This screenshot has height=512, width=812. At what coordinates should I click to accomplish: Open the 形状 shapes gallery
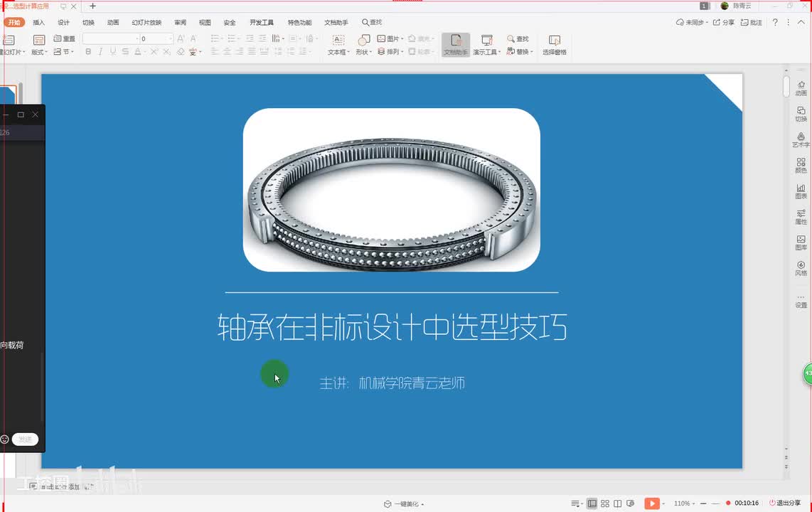363,46
